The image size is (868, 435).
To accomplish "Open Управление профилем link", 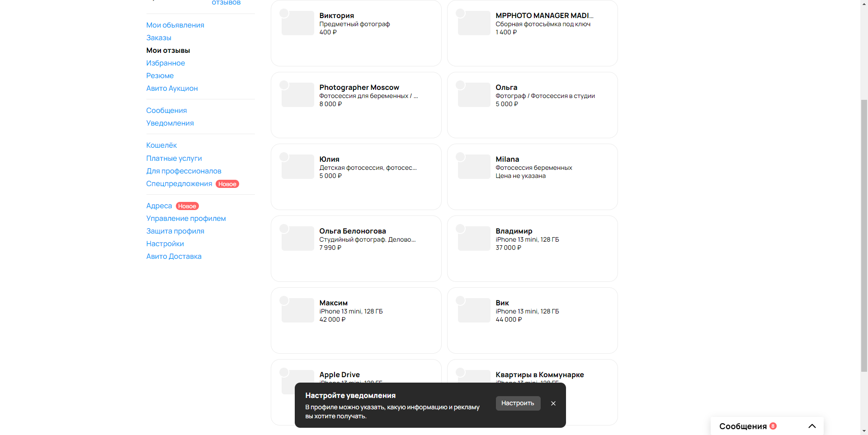I will [186, 219].
